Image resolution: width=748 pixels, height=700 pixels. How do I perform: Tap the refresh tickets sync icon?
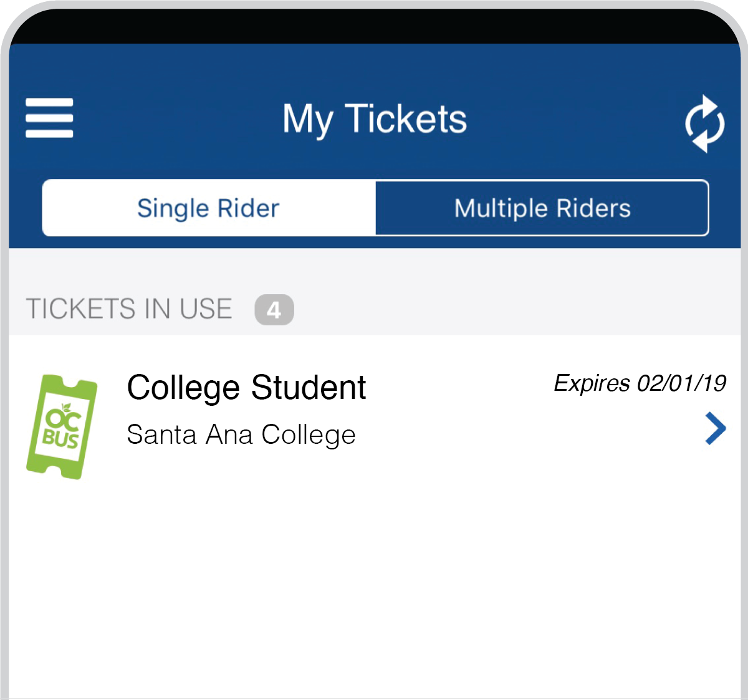[704, 123]
